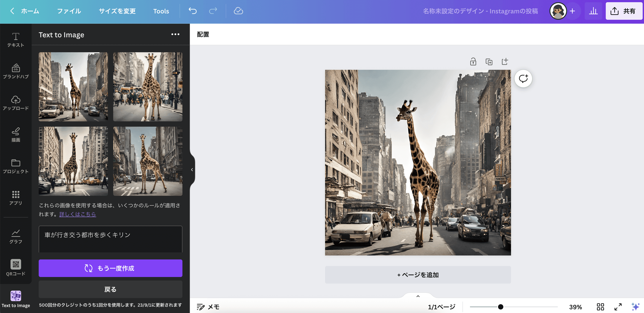
Task: Enter fullscreen presentation mode
Action: pos(618,307)
